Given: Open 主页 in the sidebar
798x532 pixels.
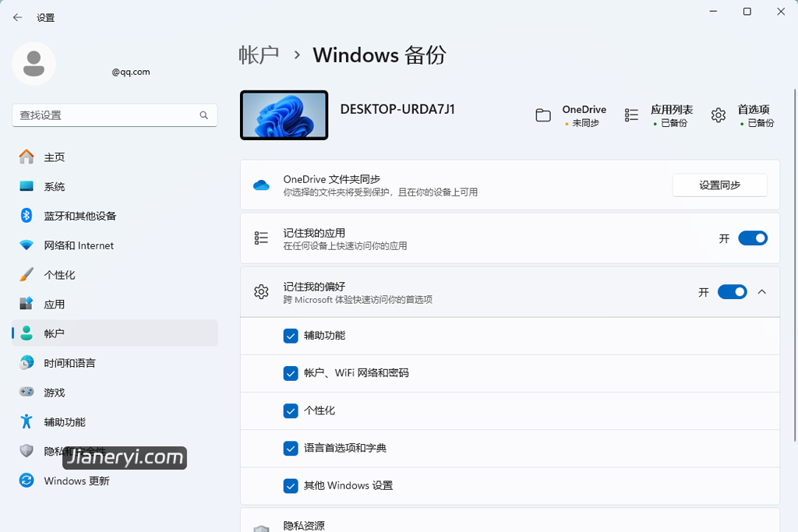Looking at the screenshot, I should pyautogui.click(x=115, y=157).
